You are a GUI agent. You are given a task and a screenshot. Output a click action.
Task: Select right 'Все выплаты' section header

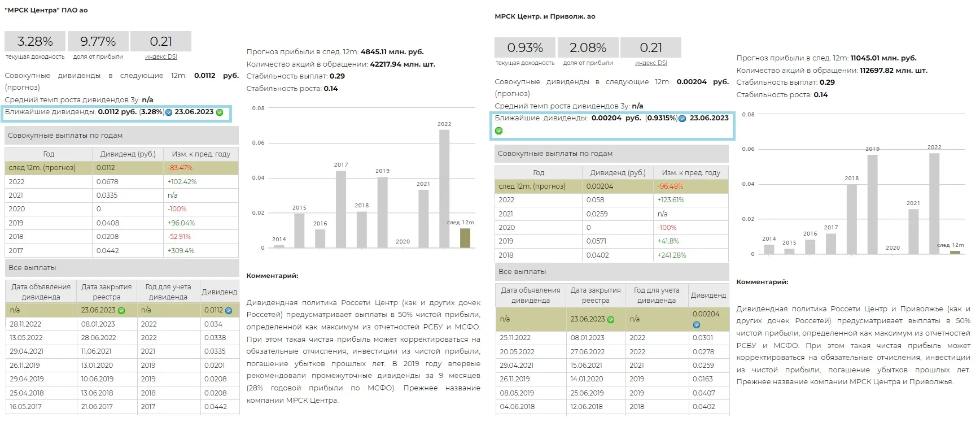tap(611, 272)
